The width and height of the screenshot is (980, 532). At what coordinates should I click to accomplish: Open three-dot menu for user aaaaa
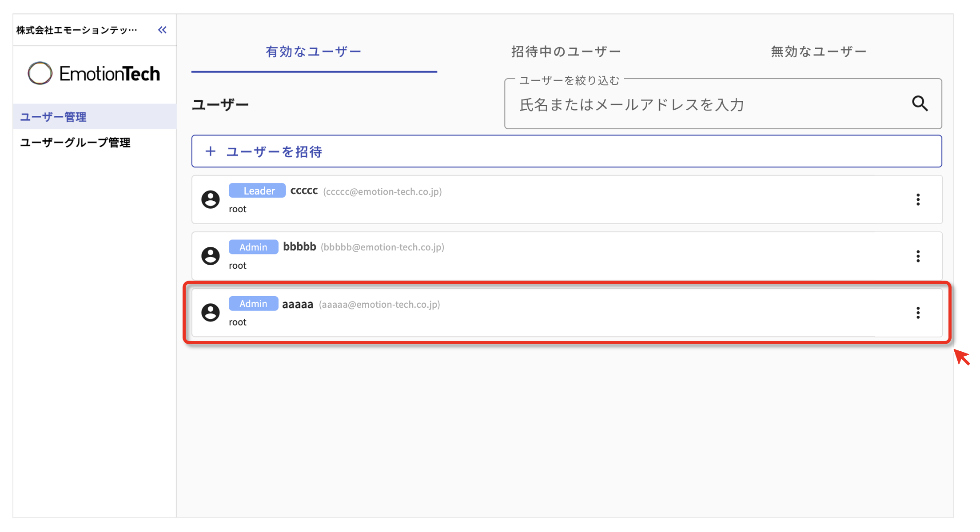[918, 313]
